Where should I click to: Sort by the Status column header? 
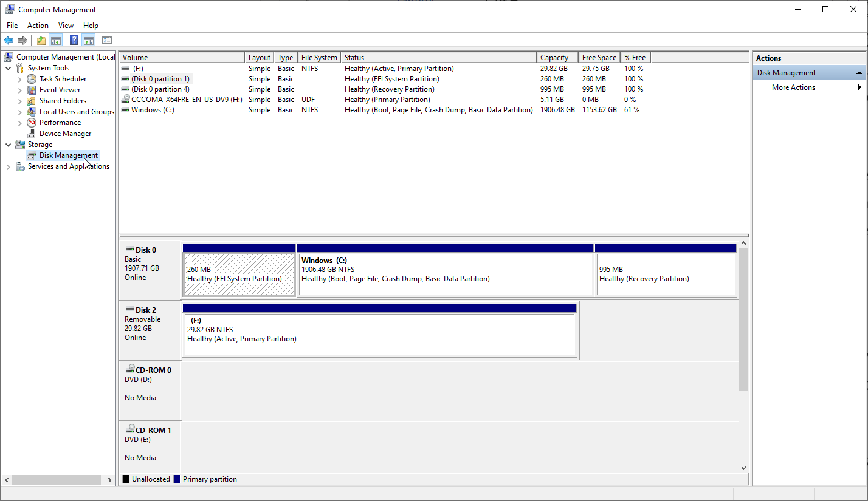click(439, 58)
